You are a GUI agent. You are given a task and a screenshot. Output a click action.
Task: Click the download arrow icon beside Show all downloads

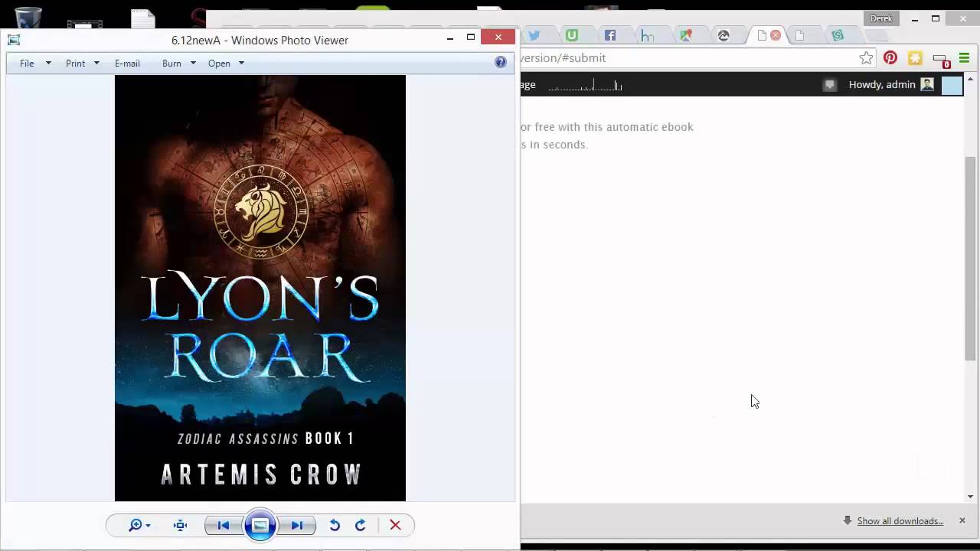848,520
